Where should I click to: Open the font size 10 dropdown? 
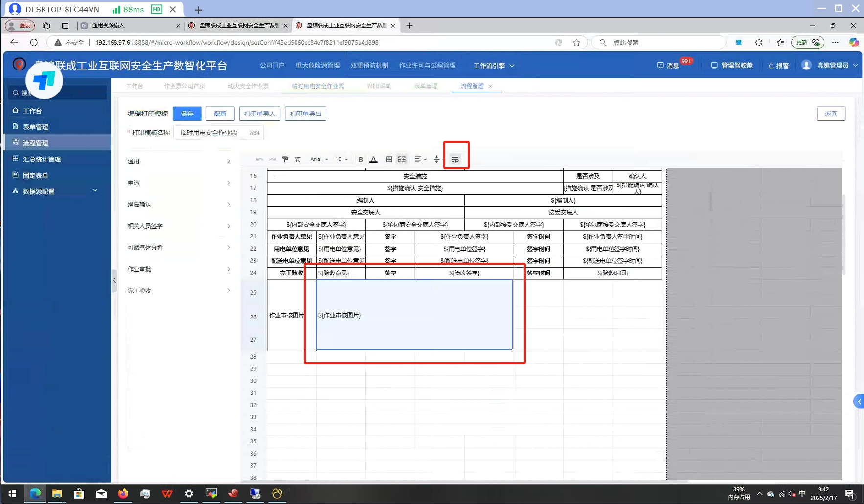pyautogui.click(x=341, y=160)
